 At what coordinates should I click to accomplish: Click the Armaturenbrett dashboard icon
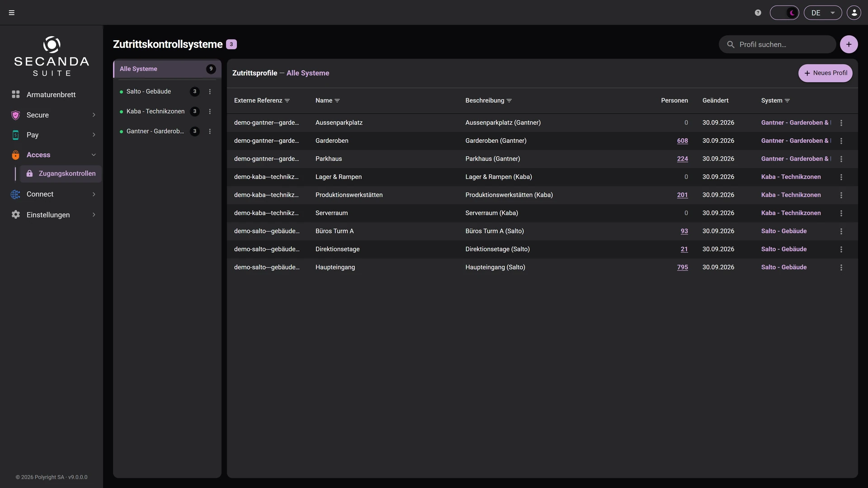coord(16,94)
